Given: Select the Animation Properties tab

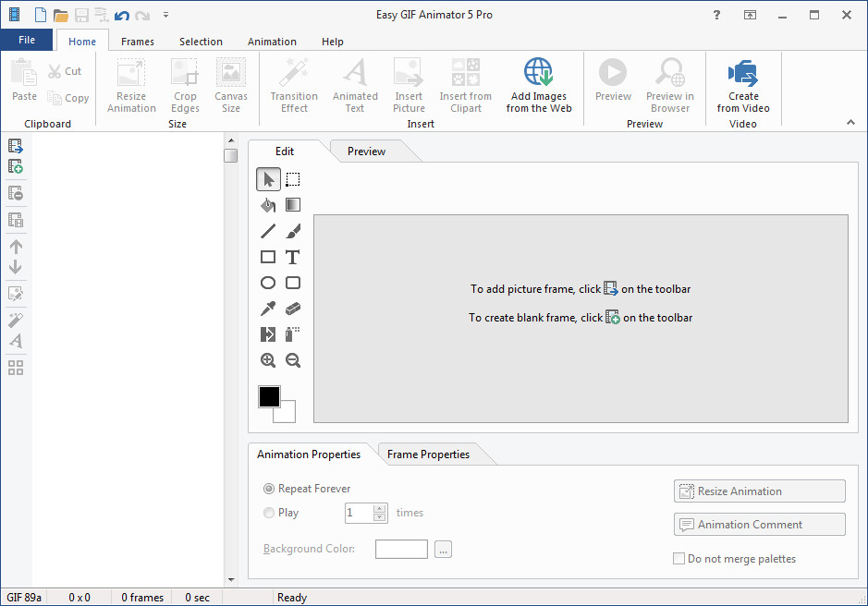Looking at the screenshot, I should point(309,454).
